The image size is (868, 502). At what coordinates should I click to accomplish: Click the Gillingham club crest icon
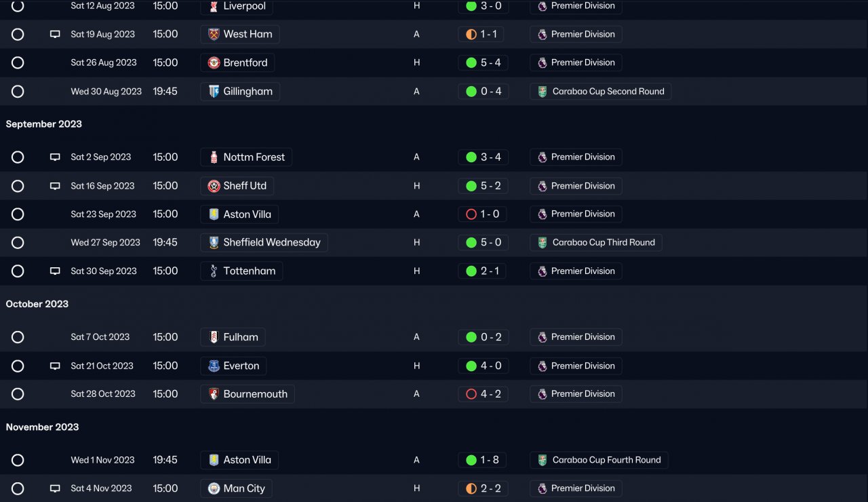tap(214, 92)
